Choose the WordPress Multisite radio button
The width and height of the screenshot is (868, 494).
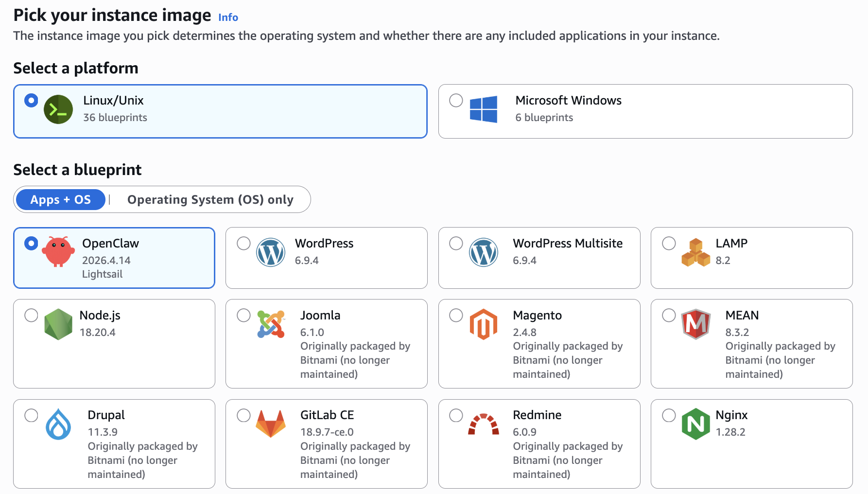click(456, 243)
